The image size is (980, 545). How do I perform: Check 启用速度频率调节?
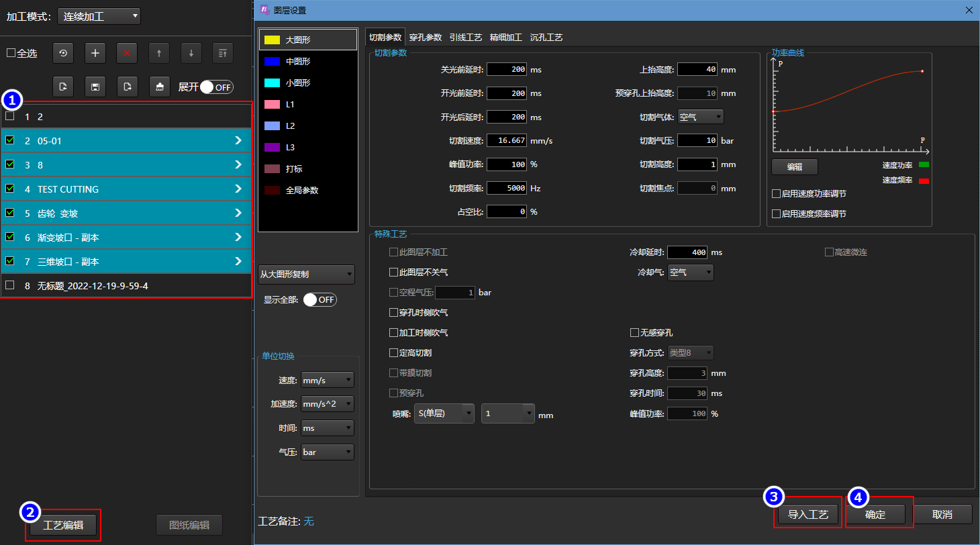pyautogui.click(x=777, y=214)
